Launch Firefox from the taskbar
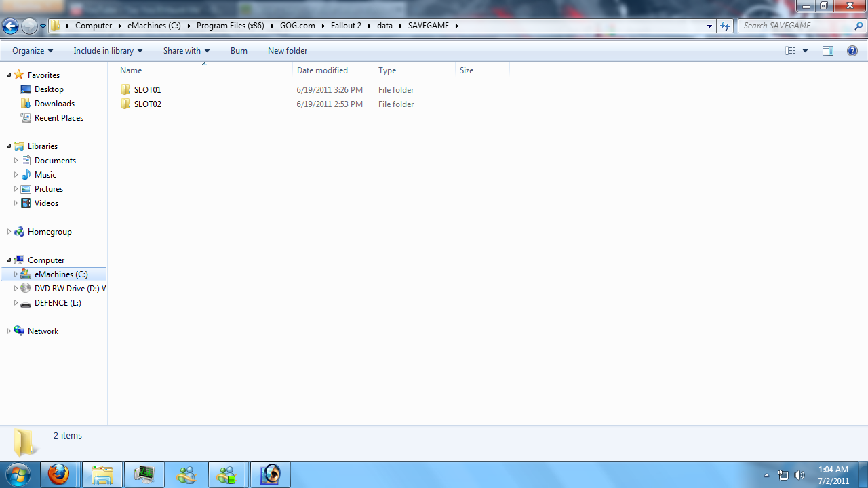The width and height of the screenshot is (868, 488). click(58, 474)
